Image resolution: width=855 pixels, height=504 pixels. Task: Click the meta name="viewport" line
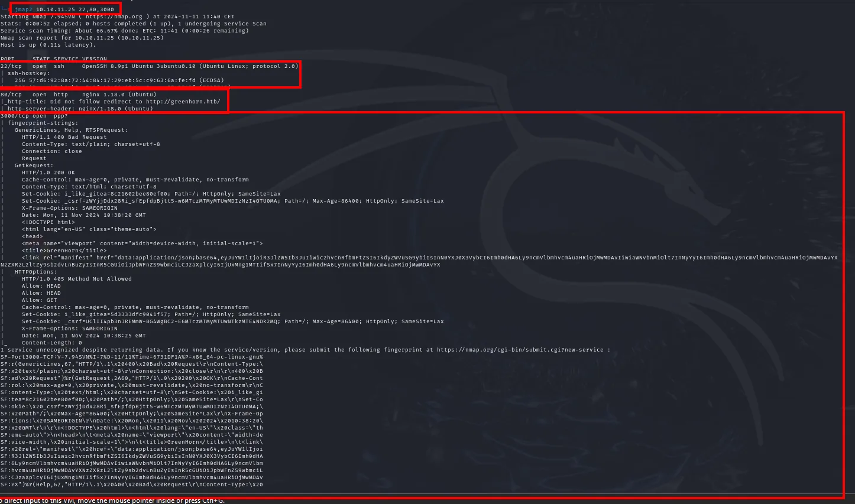pyautogui.click(x=142, y=243)
